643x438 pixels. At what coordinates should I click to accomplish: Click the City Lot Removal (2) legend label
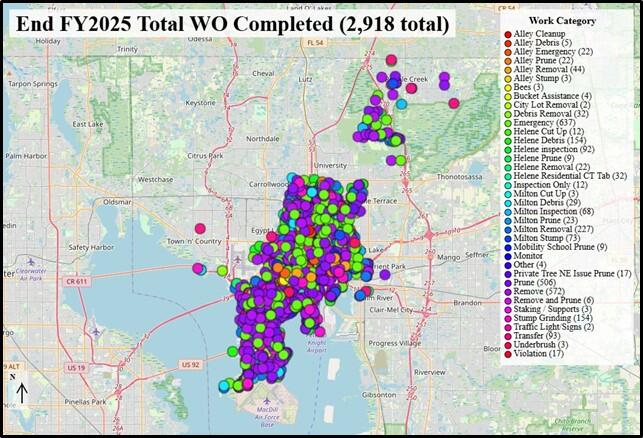[552, 105]
